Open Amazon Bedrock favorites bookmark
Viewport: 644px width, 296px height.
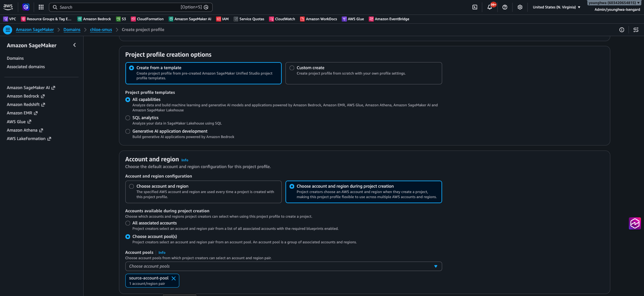tap(94, 19)
